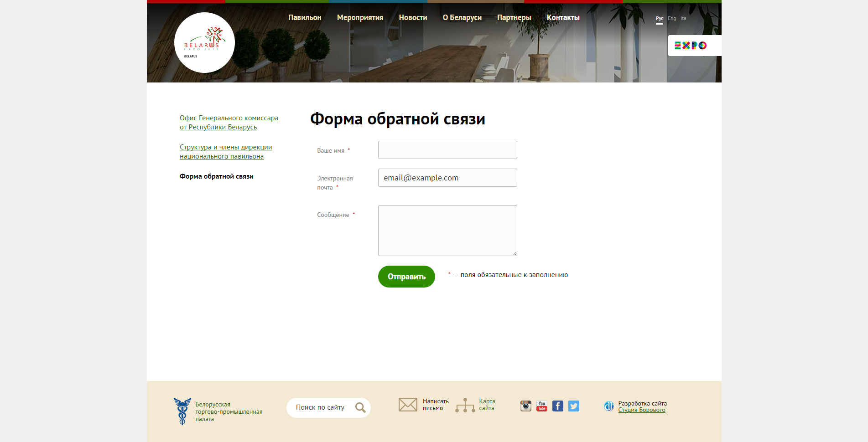The height and width of the screenshot is (442, 868).
Task: Click the envelope write-letter icon
Action: (408, 405)
